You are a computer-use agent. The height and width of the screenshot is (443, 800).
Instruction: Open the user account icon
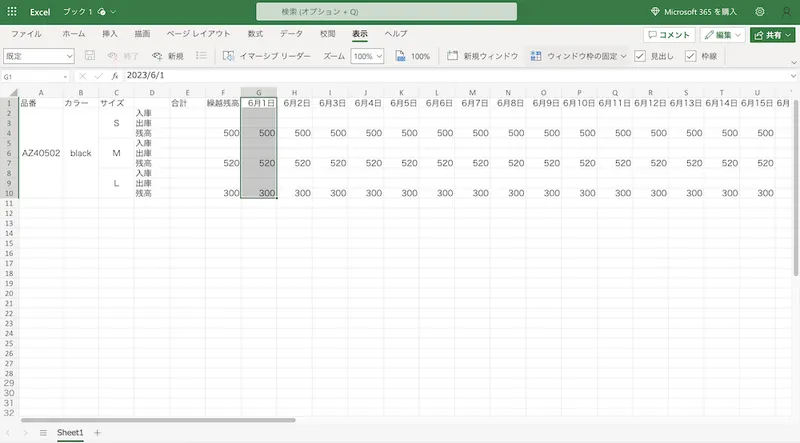(786, 11)
